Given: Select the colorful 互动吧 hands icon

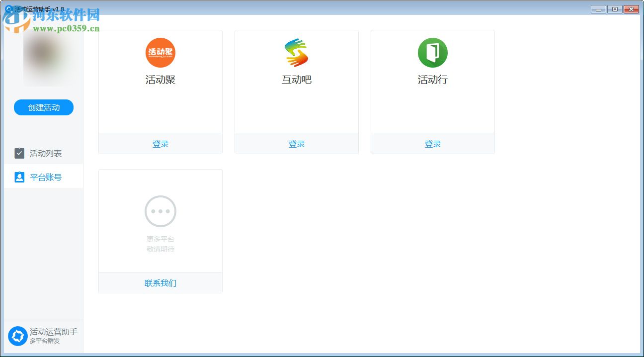Looking at the screenshot, I should point(296,52).
